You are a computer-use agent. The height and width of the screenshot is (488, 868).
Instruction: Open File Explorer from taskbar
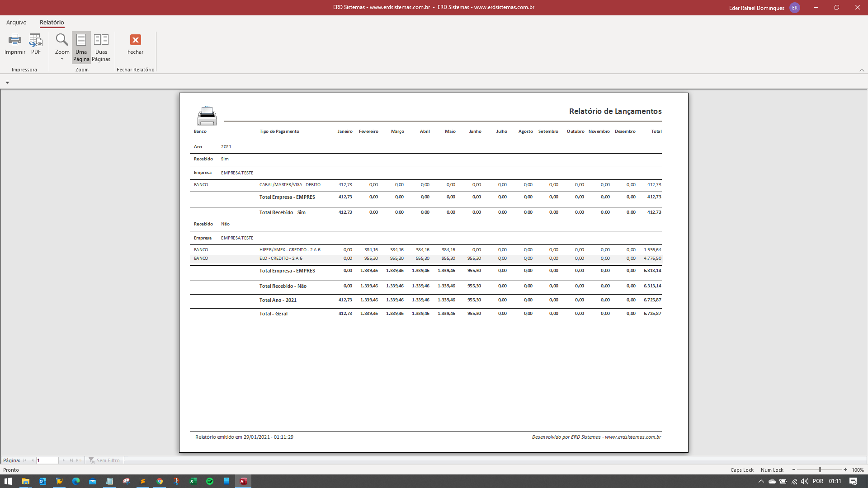25,481
